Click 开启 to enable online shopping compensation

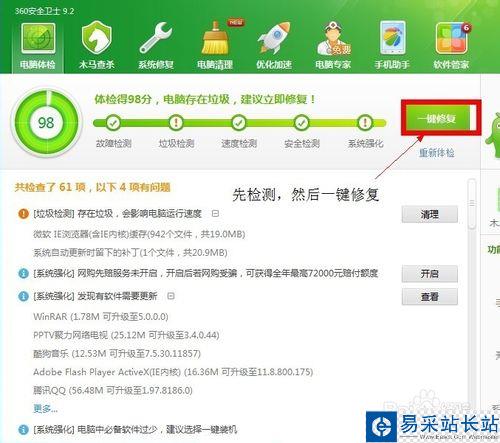430,274
